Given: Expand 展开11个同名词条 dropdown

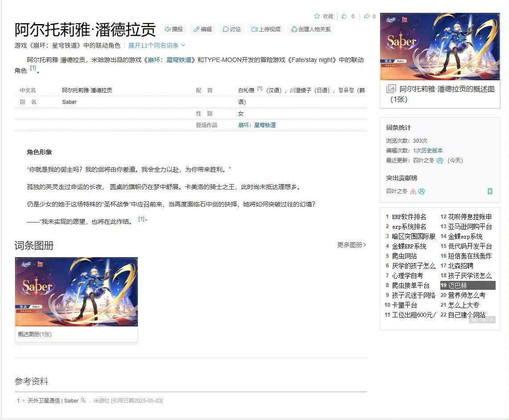Looking at the screenshot, I should (x=156, y=45).
